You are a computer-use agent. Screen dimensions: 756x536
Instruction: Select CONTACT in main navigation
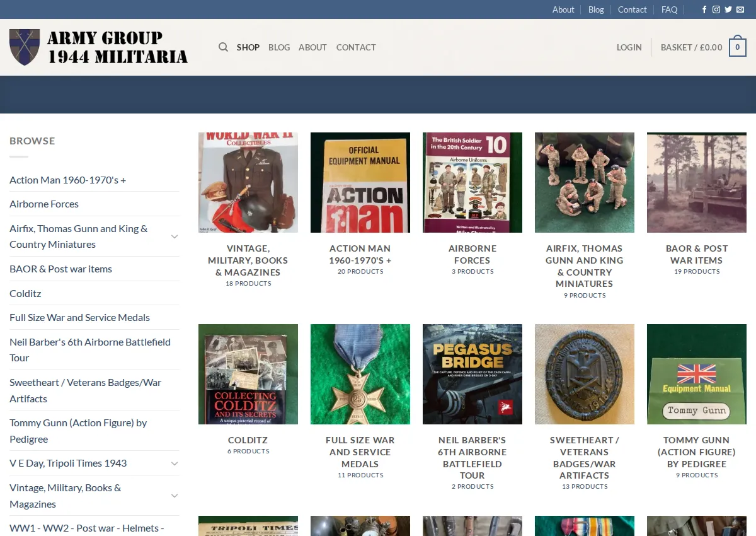356,47
